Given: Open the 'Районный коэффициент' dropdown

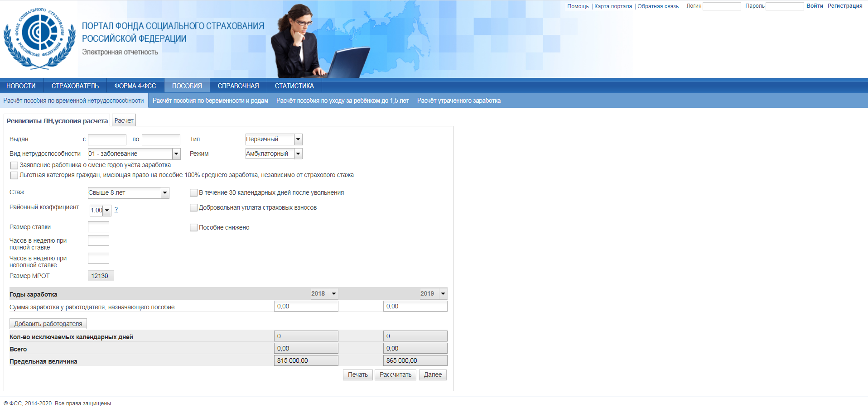Looking at the screenshot, I should (107, 210).
